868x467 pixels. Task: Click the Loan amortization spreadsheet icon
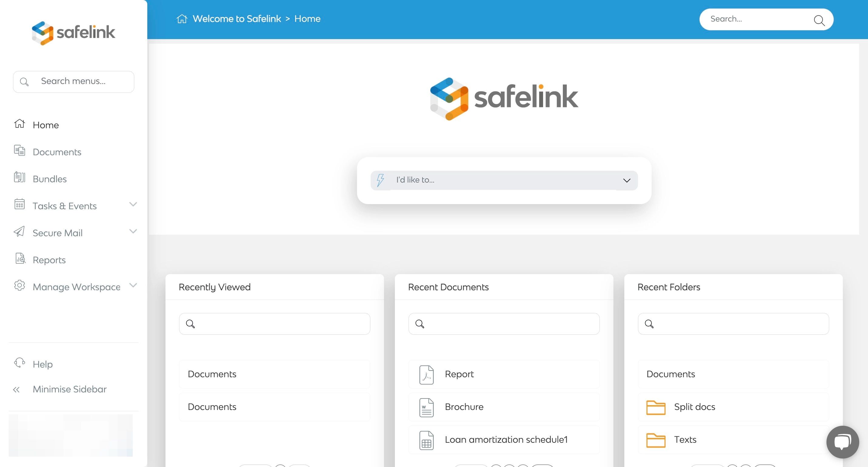(426, 440)
